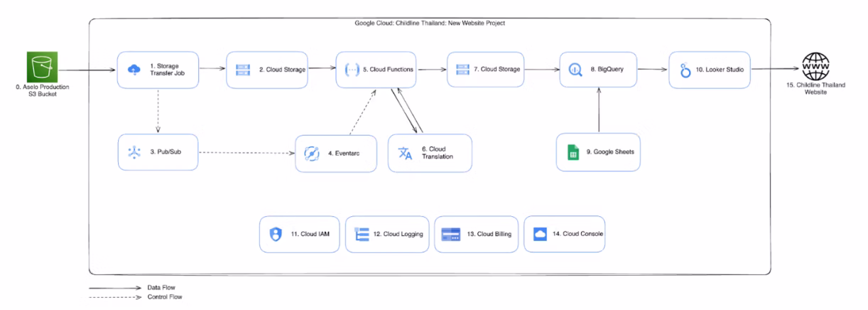
Task: Click the '7. Cloud Storage' label
Action: [497, 70]
